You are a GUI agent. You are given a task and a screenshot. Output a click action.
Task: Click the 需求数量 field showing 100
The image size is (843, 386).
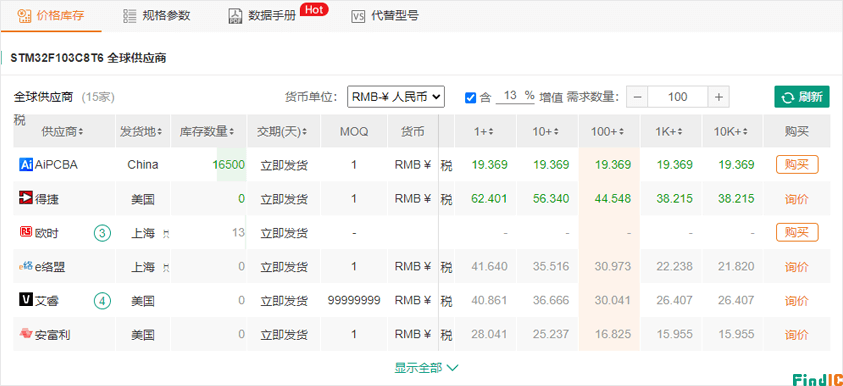(x=678, y=97)
